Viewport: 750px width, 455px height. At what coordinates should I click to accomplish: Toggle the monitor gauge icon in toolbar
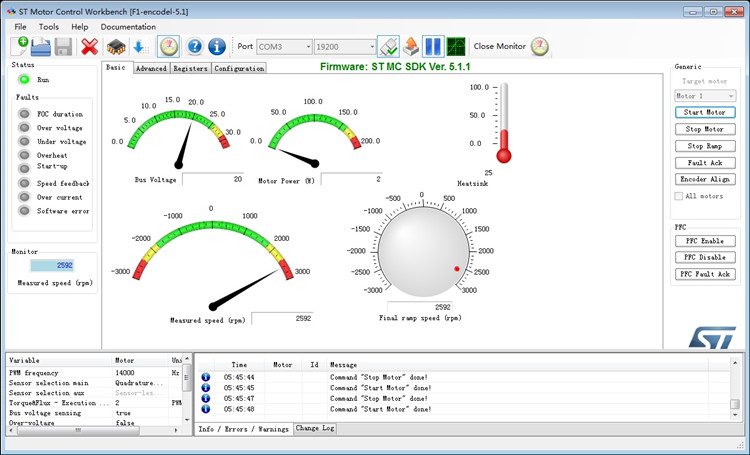point(168,46)
